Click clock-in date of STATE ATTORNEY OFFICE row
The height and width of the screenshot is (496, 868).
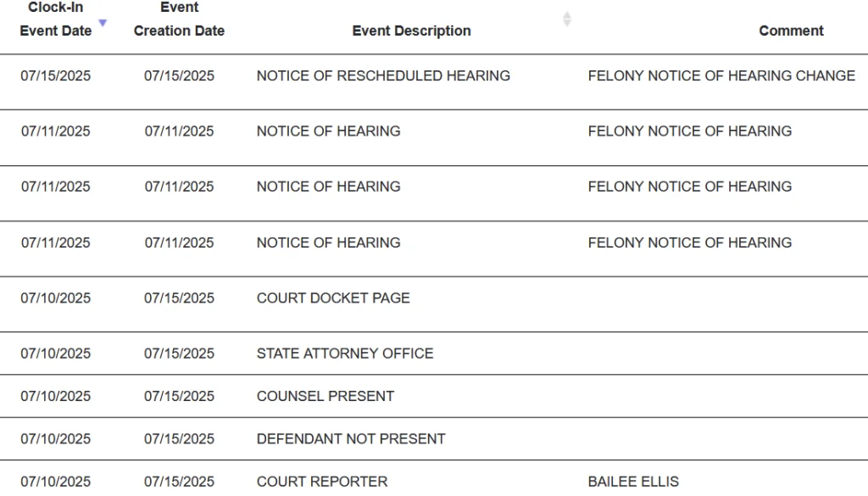56,353
